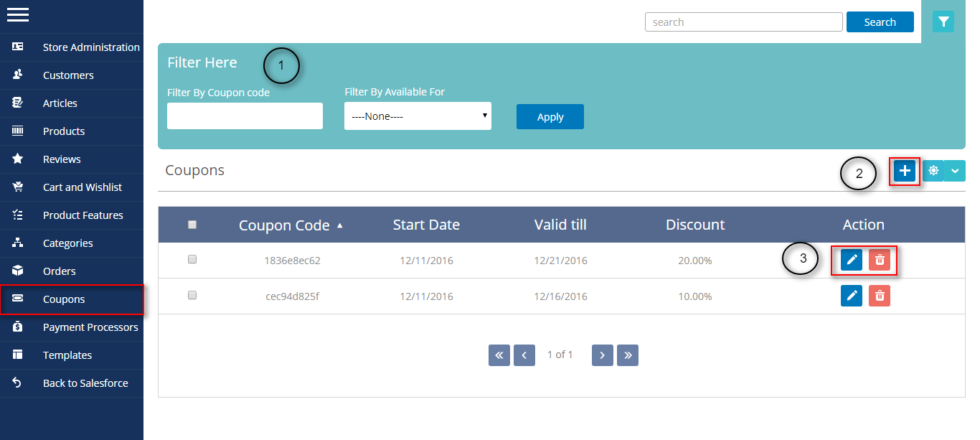Viewport: 980px width, 440px height.
Task: Click the Search button
Action: point(880,22)
